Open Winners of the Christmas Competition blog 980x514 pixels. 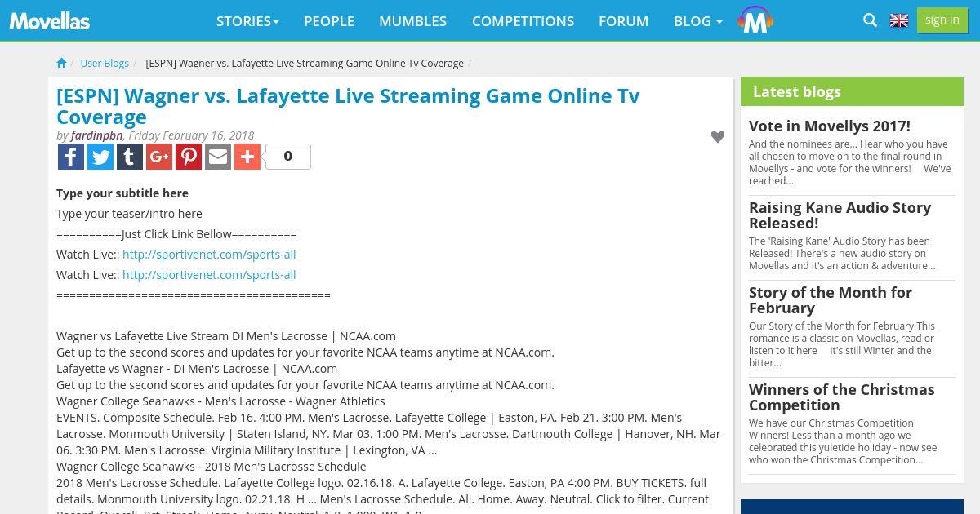click(x=841, y=397)
